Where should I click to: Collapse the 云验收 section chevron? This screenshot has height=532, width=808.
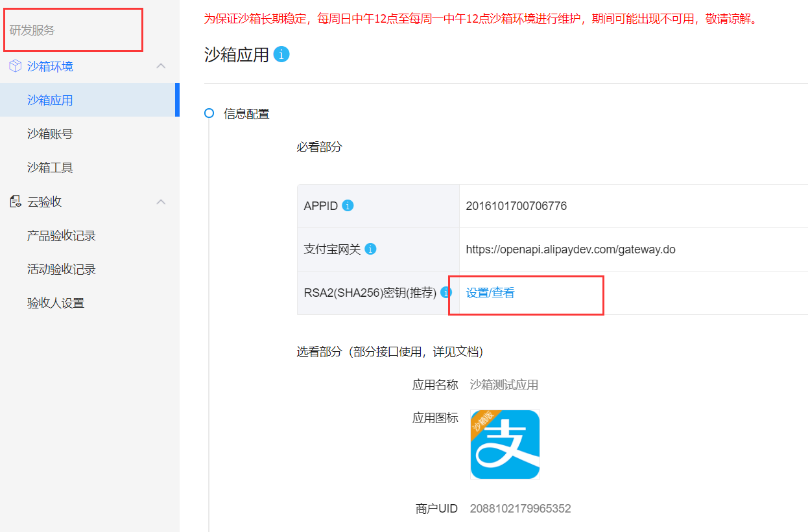tap(161, 202)
